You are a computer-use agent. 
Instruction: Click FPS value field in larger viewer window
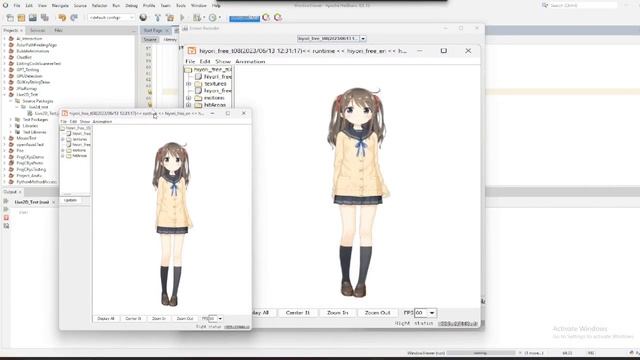click(420, 313)
